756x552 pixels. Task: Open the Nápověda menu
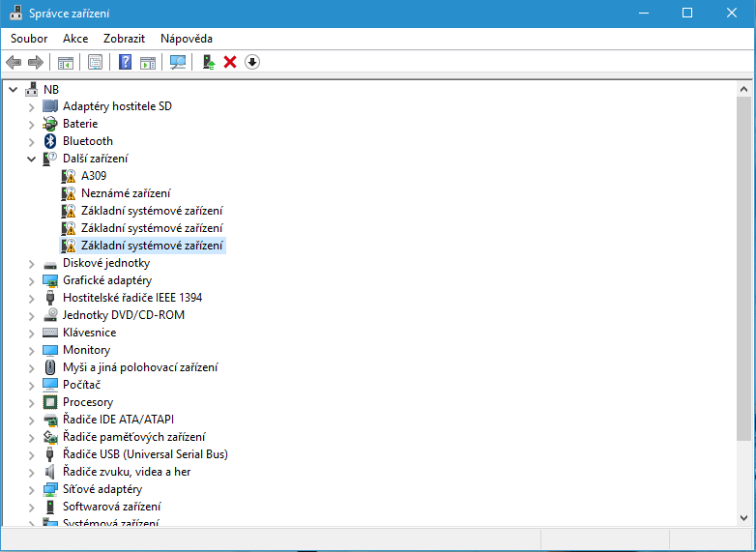click(x=187, y=39)
